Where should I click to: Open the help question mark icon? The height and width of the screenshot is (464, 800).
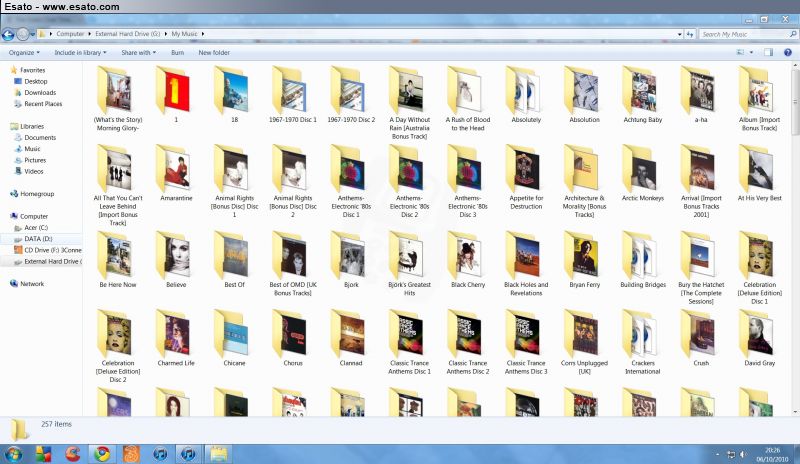(787, 52)
